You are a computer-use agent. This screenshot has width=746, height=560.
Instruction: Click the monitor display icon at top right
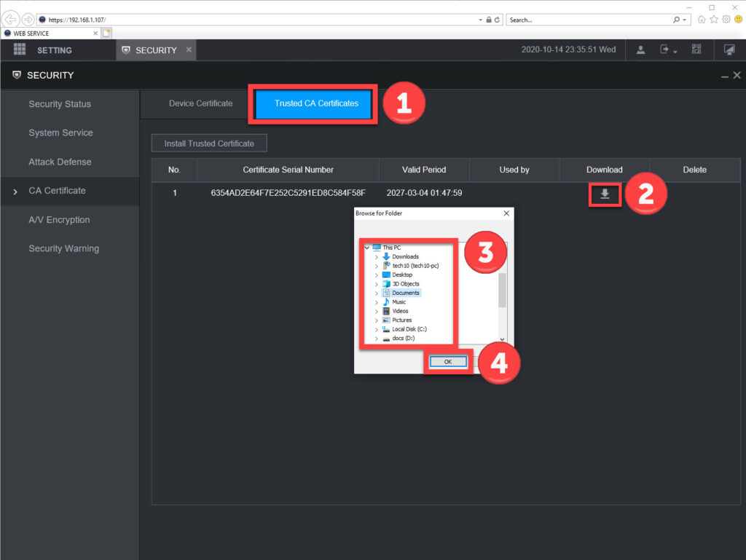(729, 50)
